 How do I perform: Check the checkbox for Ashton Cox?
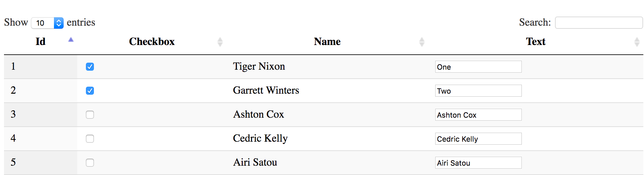pyautogui.click(x=90, y=115)
